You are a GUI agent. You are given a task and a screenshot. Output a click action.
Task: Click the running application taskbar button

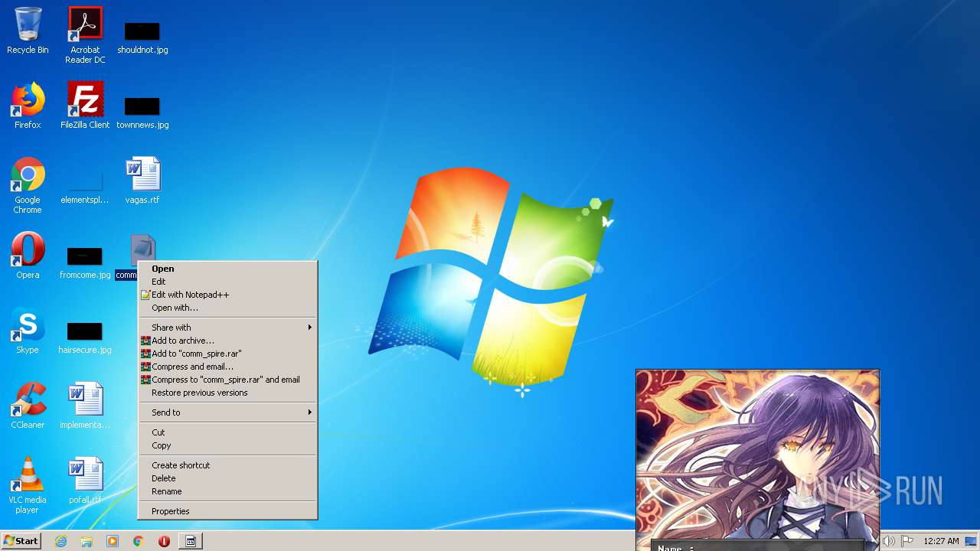(191, 541)
